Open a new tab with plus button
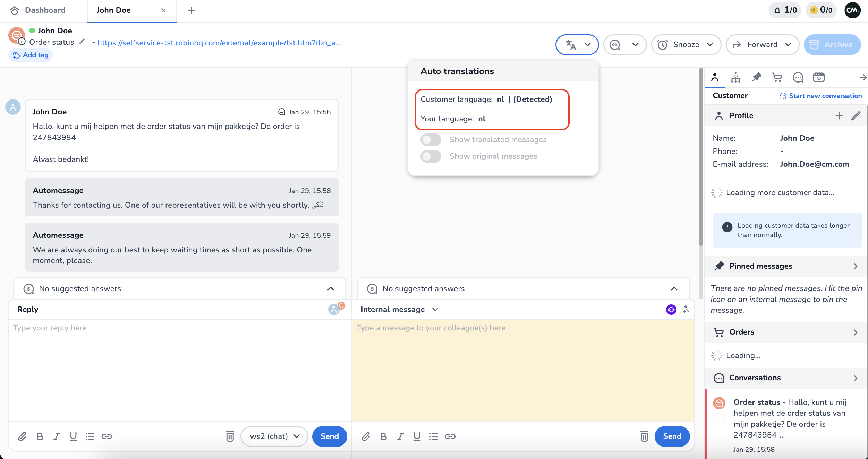 point(191,10)
